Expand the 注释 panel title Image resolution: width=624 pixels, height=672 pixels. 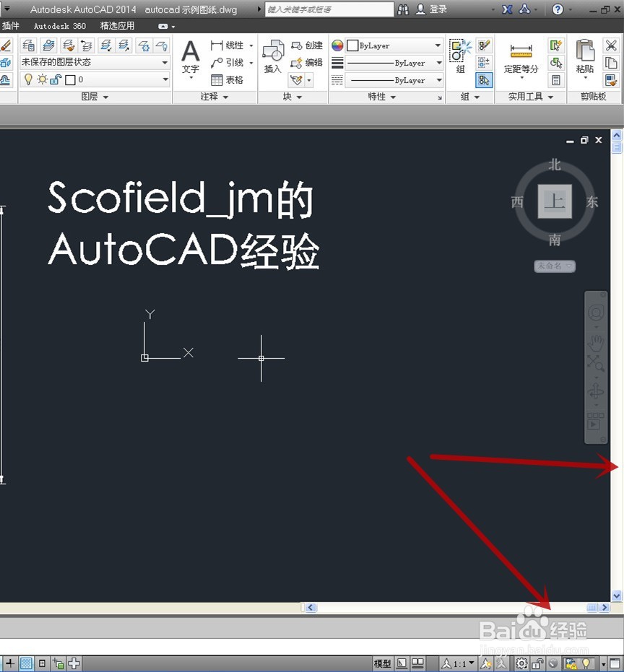pos(214,97)
